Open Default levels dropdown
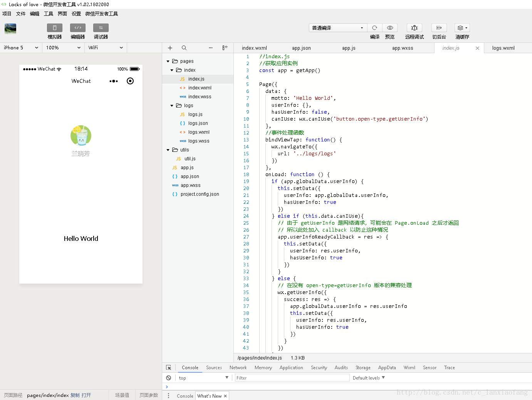532x400 pixels. tap(369, 378)
